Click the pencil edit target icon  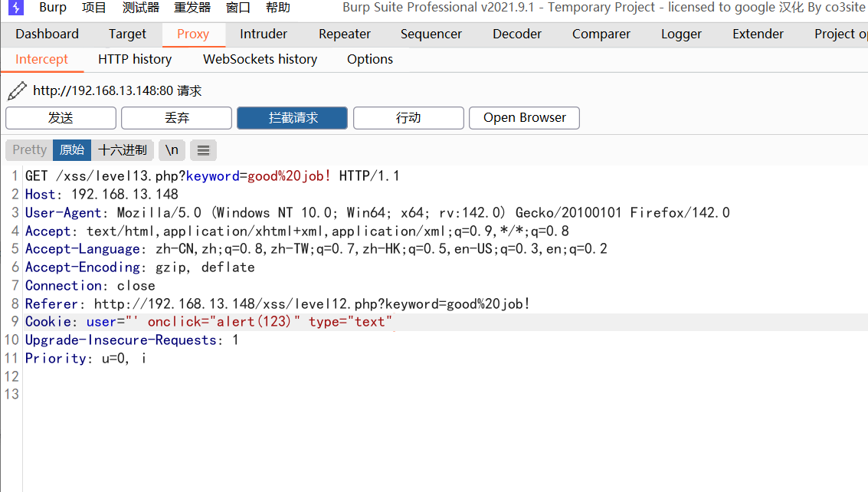click(x=17, y=91)
